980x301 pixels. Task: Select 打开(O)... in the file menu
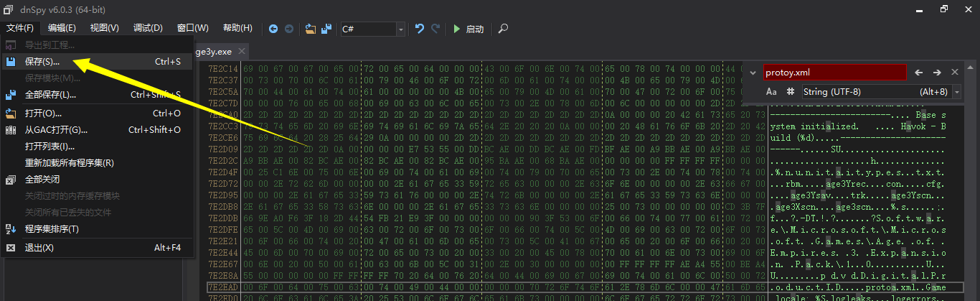point(43,114)
